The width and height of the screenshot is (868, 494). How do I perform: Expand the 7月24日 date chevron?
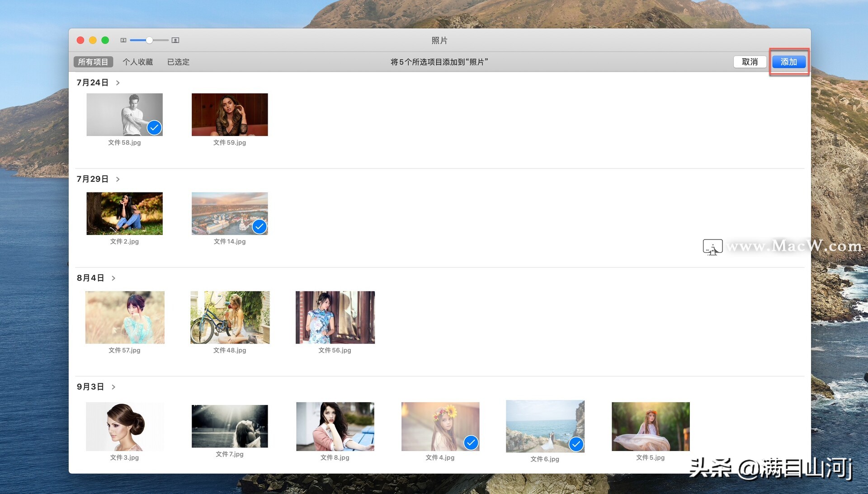(118, 83)
